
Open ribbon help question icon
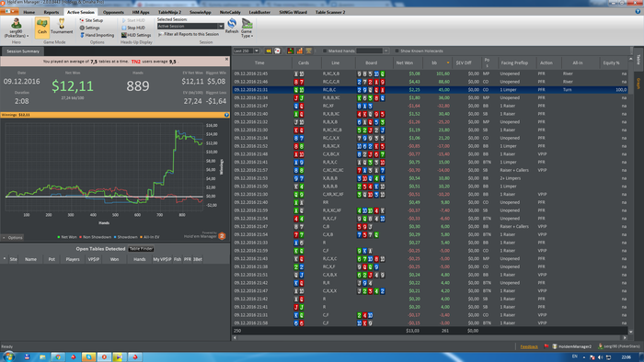pyautogui.click(x=638, y=12)
